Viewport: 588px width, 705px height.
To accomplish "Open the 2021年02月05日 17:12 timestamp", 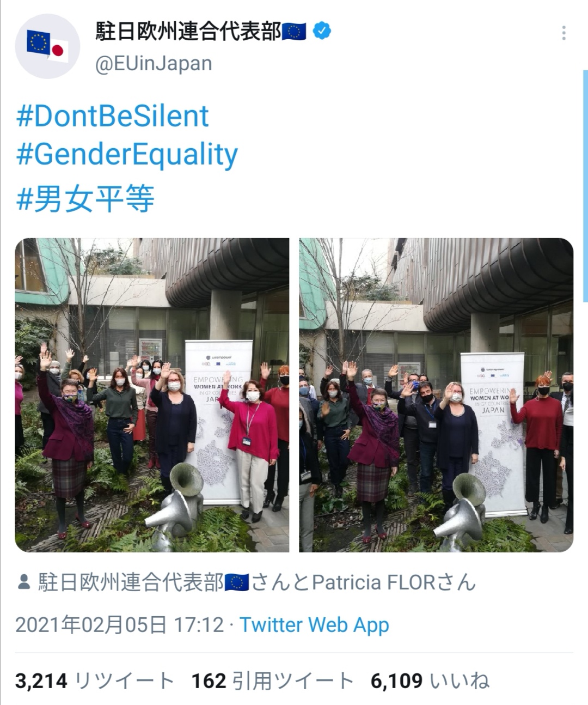I will (119, 625).
